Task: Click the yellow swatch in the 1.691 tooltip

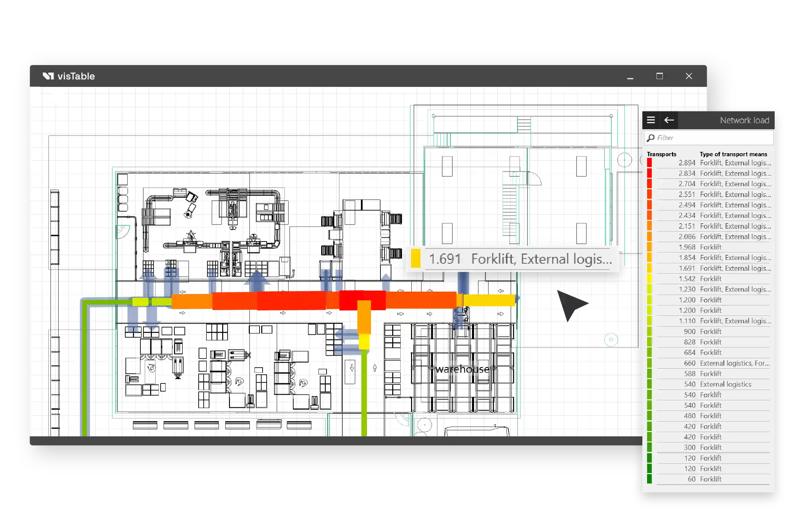Action: pyautogui.click(x=415, y=259)
